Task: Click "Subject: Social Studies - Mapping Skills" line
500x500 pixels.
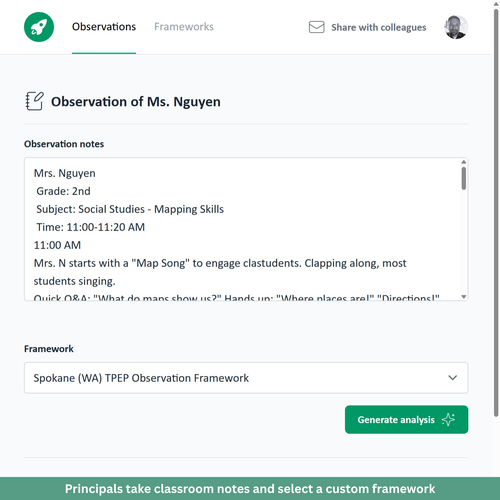Action: (130, 209)
